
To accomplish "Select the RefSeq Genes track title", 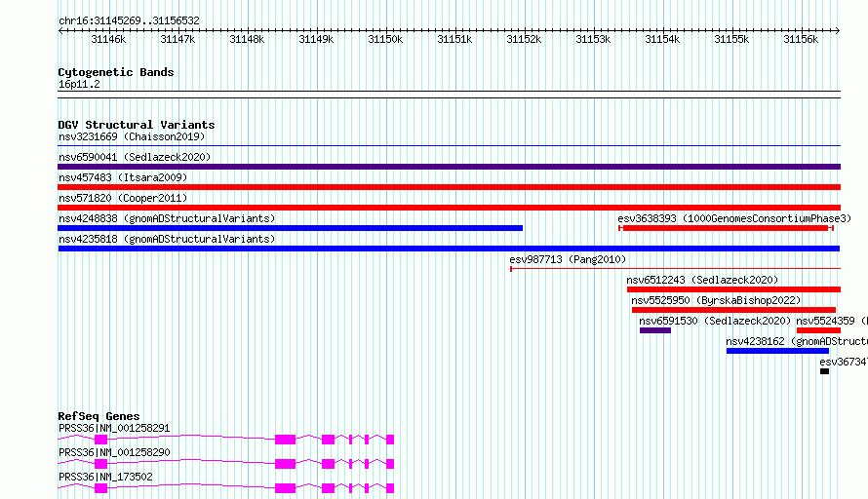I will (x=99, y=416).
